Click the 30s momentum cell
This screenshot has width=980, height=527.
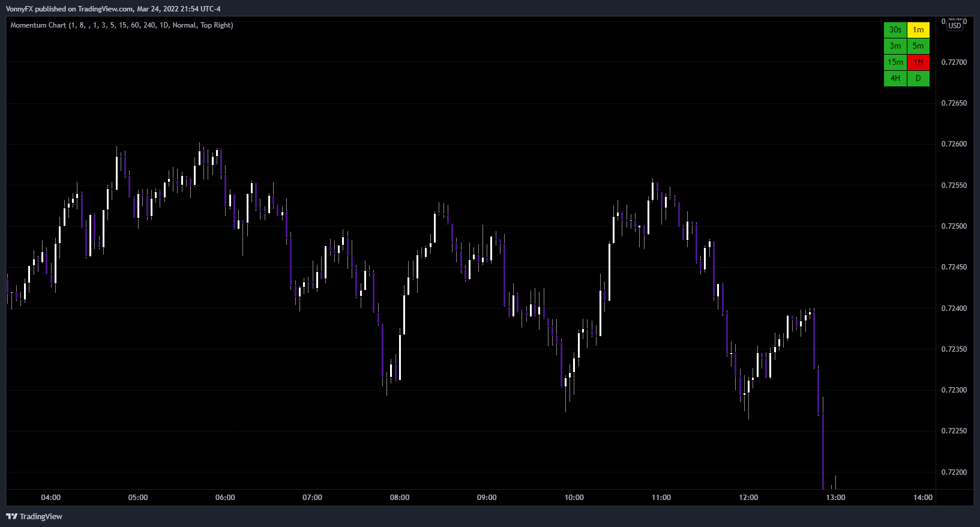coord(895,30)
